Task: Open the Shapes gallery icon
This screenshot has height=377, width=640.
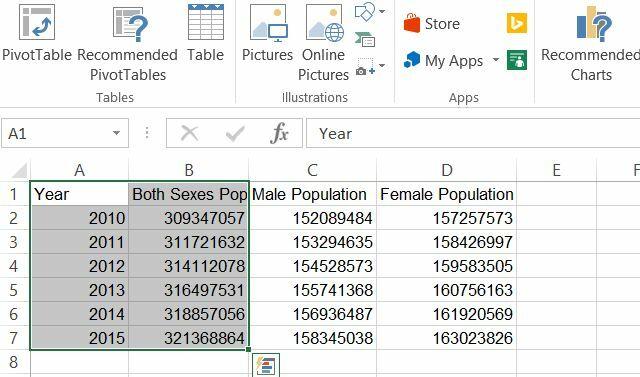Action: (x=364, y=11)
